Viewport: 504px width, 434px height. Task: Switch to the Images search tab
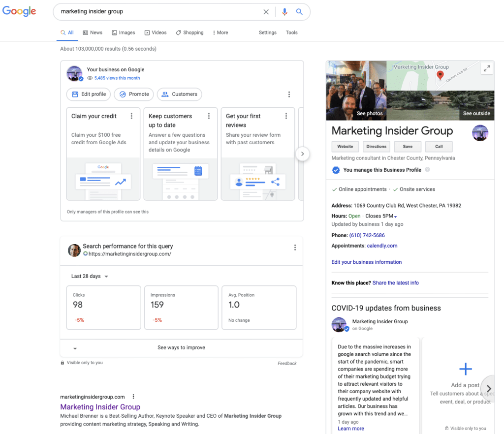[x=123, y=32]
